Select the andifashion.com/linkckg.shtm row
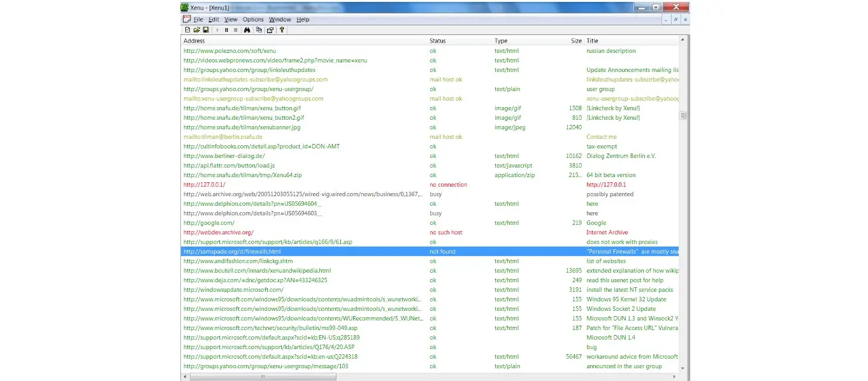 [x=430, y=261]
